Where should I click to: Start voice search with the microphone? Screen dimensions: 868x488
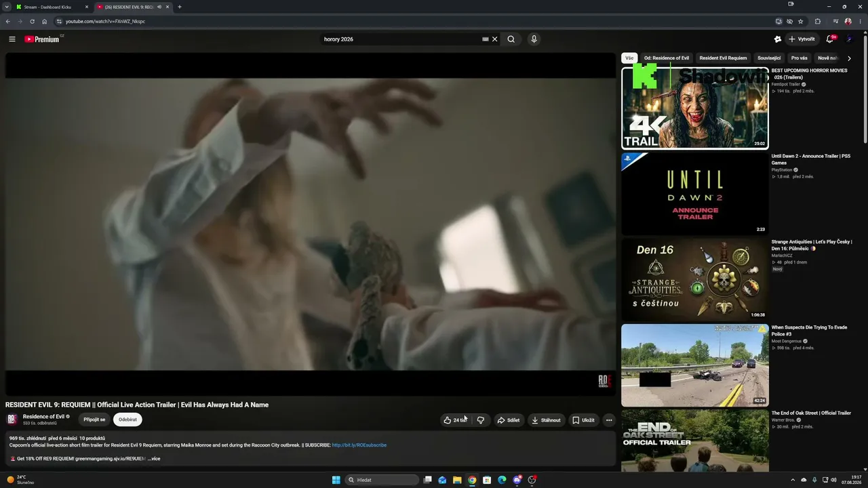(x=534, y=39)
